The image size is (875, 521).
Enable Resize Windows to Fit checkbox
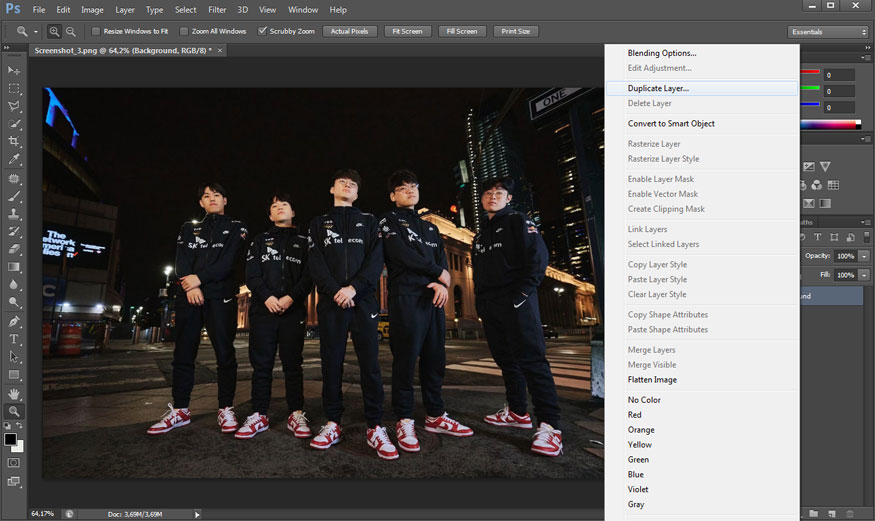click(x=95, y=31)
